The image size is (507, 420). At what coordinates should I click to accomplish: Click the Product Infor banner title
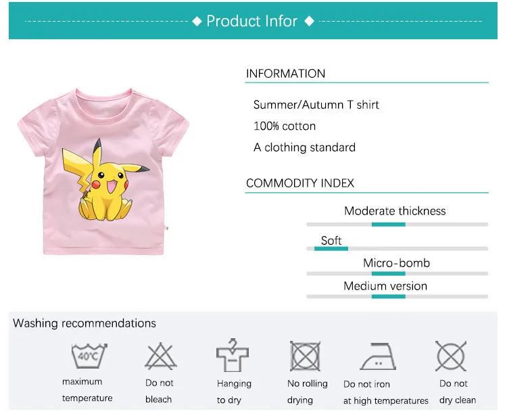click(x=252, y=21)
